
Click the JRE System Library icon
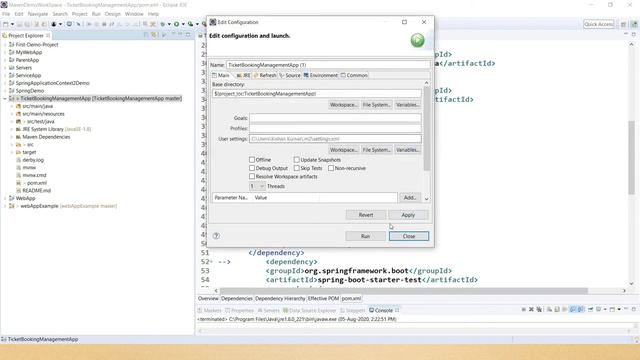pos(18,129)
